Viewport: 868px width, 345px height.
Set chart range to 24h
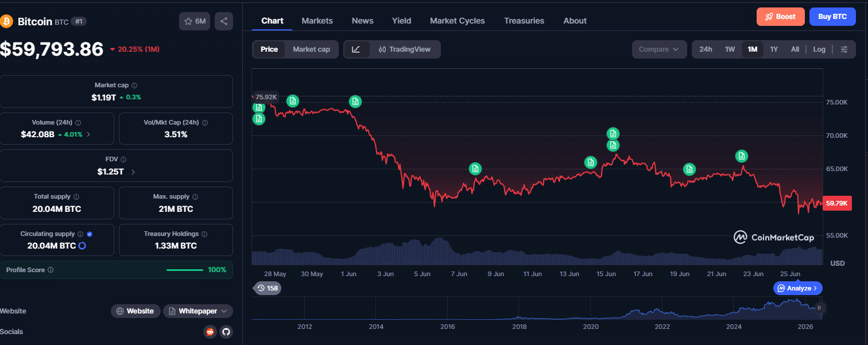tap(706, 49)
